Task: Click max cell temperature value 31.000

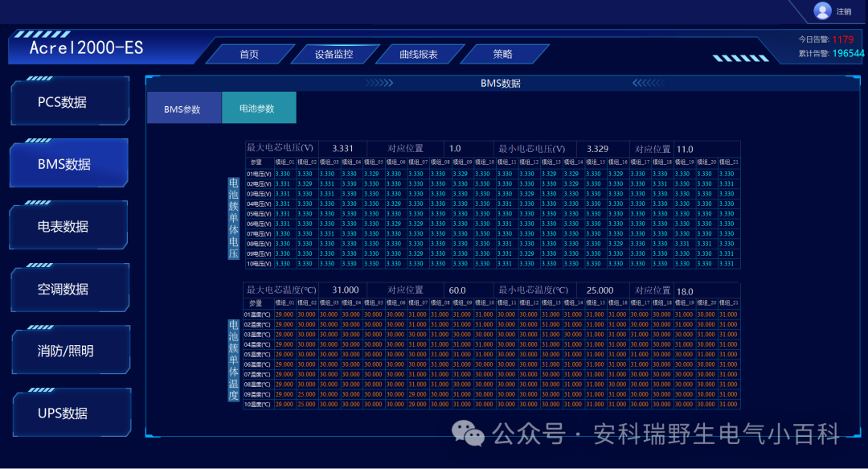Action: (346, 290)
